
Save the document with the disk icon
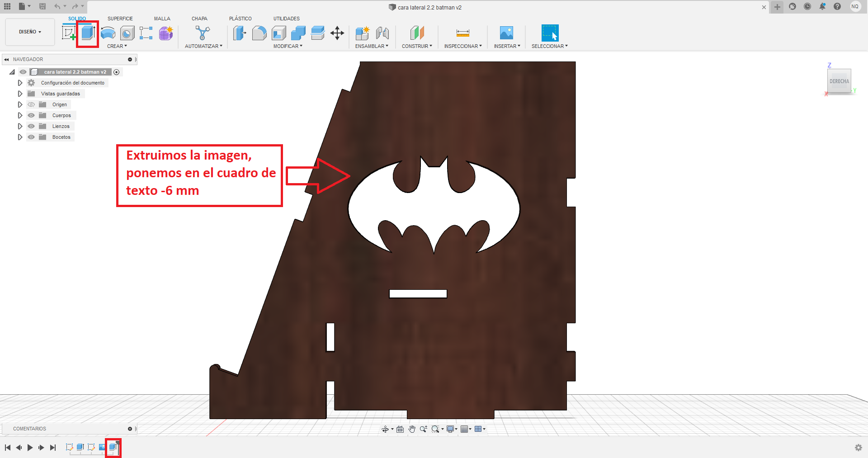(x=42, y=6)
